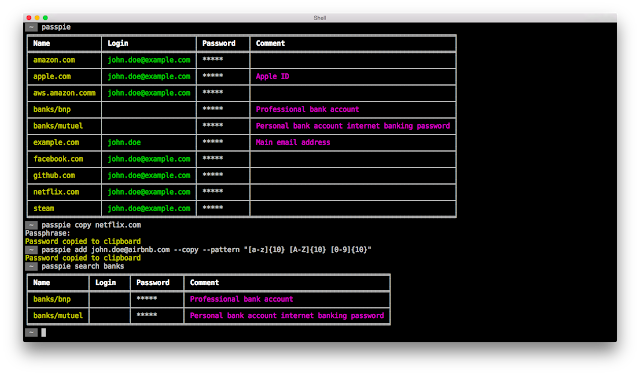Click the john.doe login for example.com
This screenshot has width=640, height=375.
click(x=124, y=142)
